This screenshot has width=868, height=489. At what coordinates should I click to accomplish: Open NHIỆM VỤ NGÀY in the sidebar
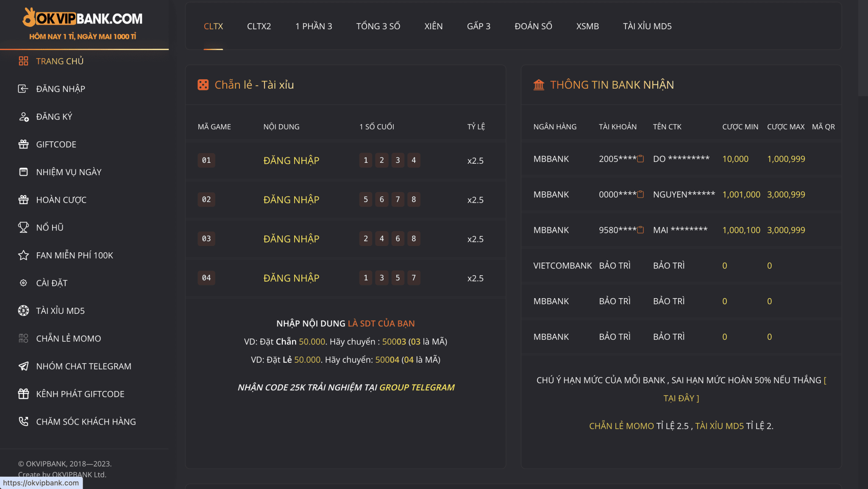point(69,172)
